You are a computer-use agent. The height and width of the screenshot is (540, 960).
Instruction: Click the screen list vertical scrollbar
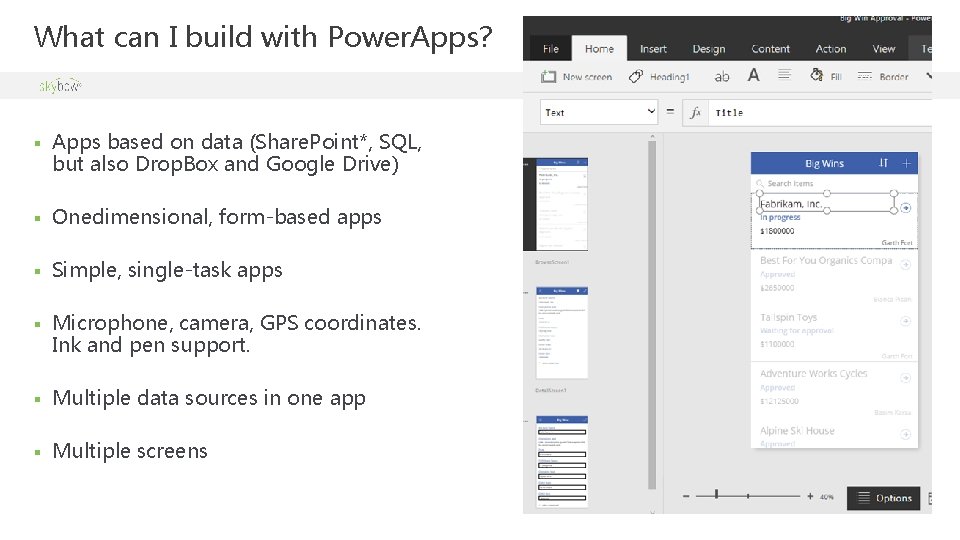point(652,315)
